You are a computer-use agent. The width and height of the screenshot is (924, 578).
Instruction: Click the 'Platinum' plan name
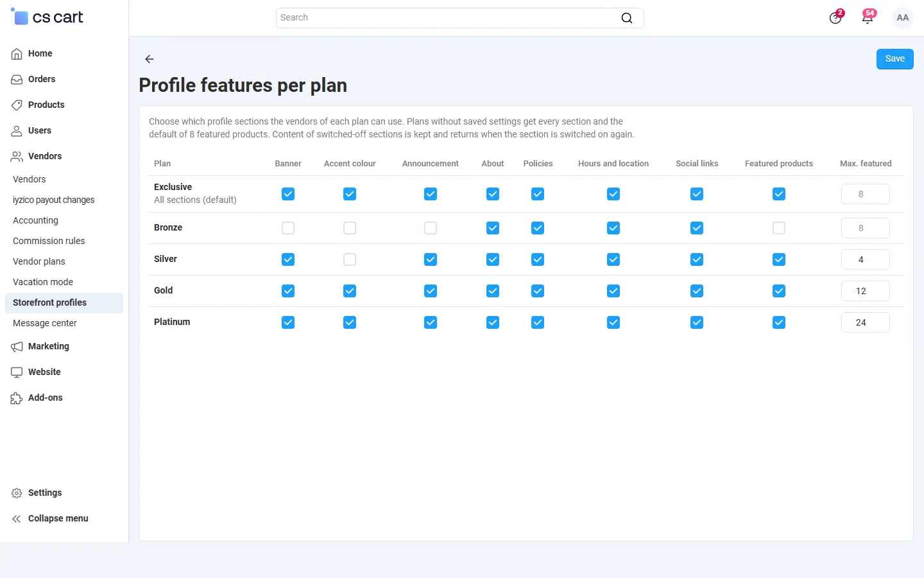[x=172, y=322]
